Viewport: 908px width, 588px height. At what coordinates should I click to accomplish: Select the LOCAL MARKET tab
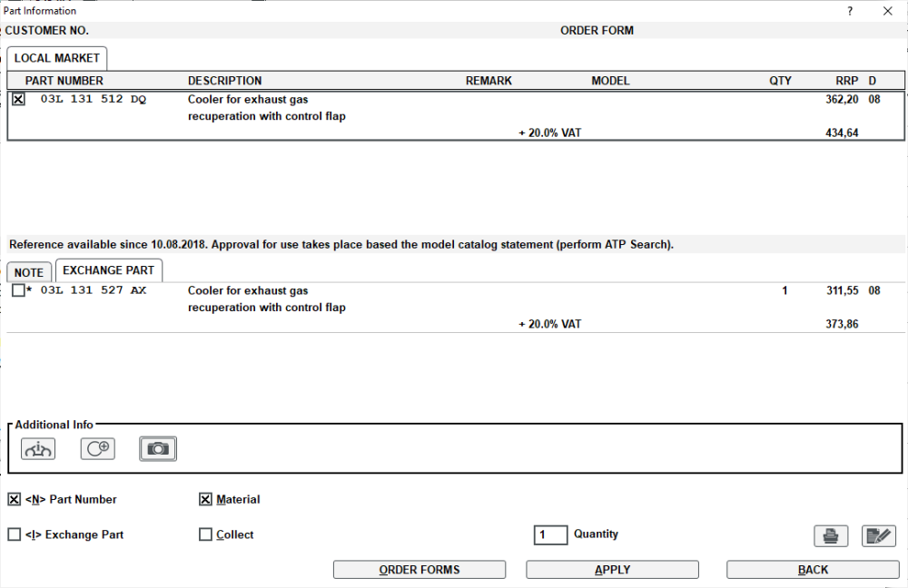(56, 58)
